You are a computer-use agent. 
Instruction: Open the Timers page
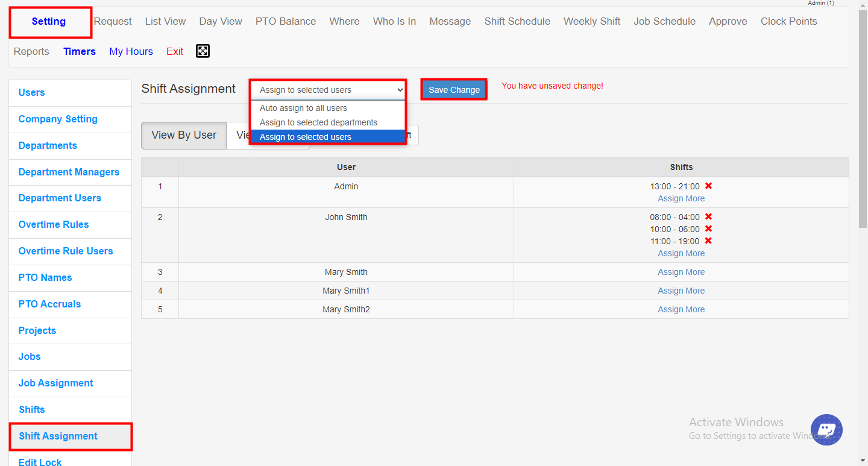pos(80,52)
